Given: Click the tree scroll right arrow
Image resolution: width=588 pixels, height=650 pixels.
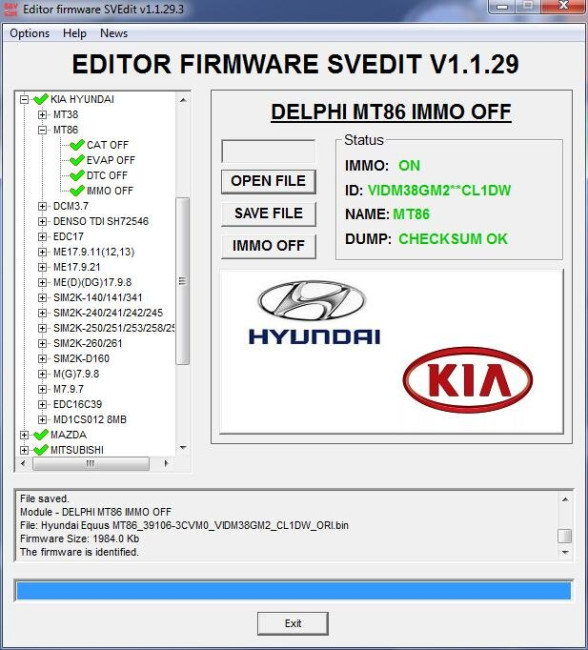Looking at the screenshot, I should click(x=166, y=463).
